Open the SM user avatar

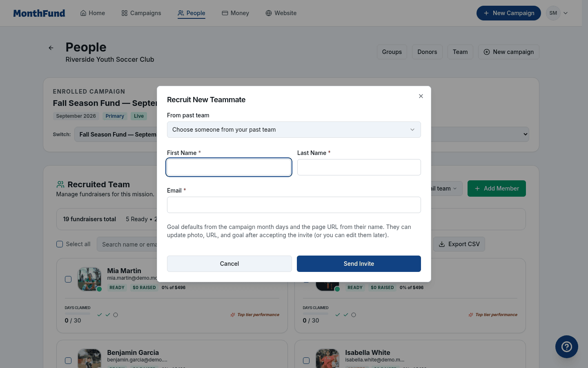[553, 13]
